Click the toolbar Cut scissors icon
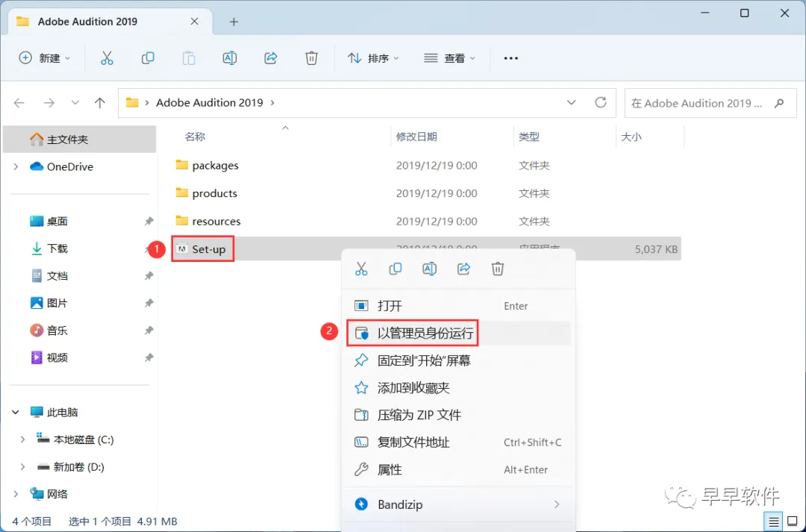 [107, 58]
